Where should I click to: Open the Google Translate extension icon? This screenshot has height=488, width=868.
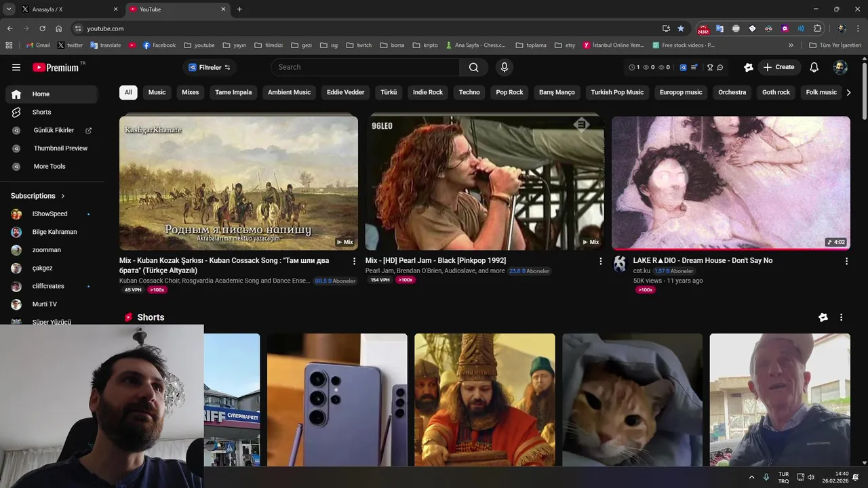point(719,28)
